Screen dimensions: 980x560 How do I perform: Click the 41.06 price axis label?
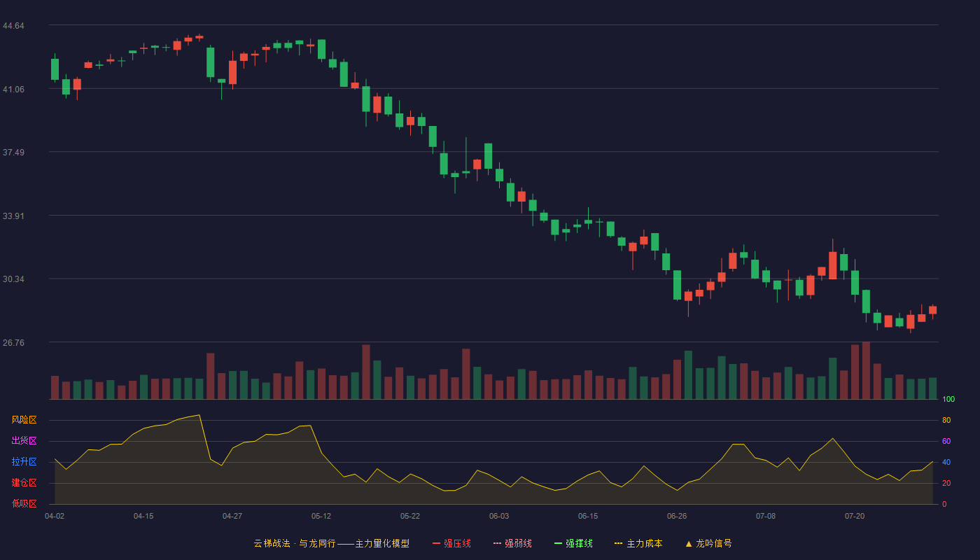13,89
